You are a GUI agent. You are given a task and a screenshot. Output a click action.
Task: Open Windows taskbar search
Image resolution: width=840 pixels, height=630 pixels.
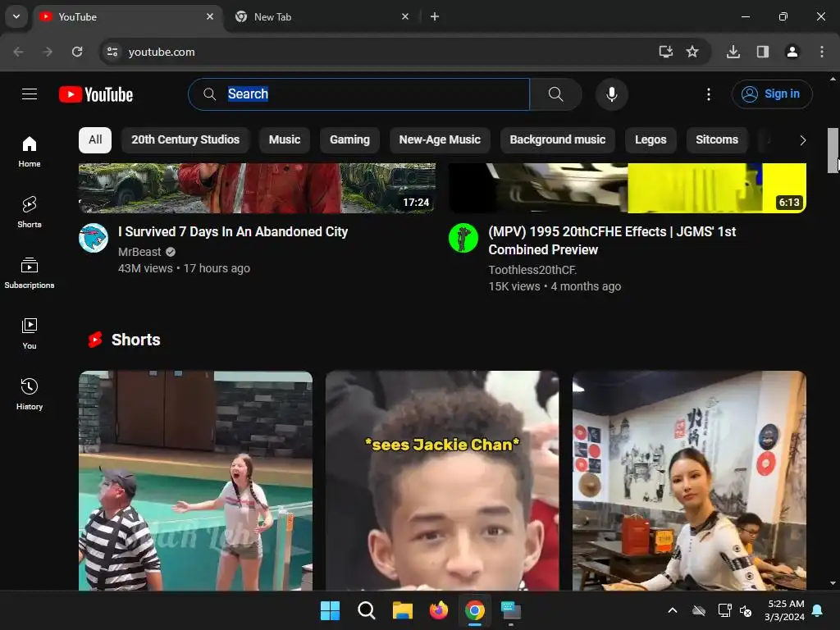pyautogui.click(x=367, y=610)
